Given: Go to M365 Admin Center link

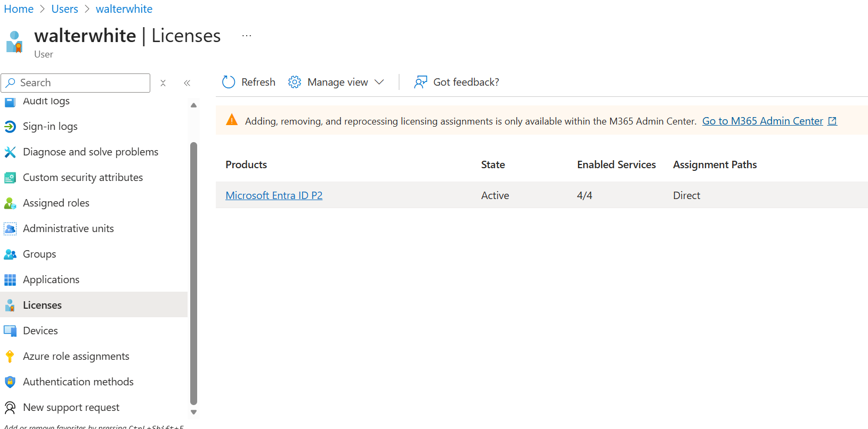Looking at the screenshot, I should (x=762, y=121).
